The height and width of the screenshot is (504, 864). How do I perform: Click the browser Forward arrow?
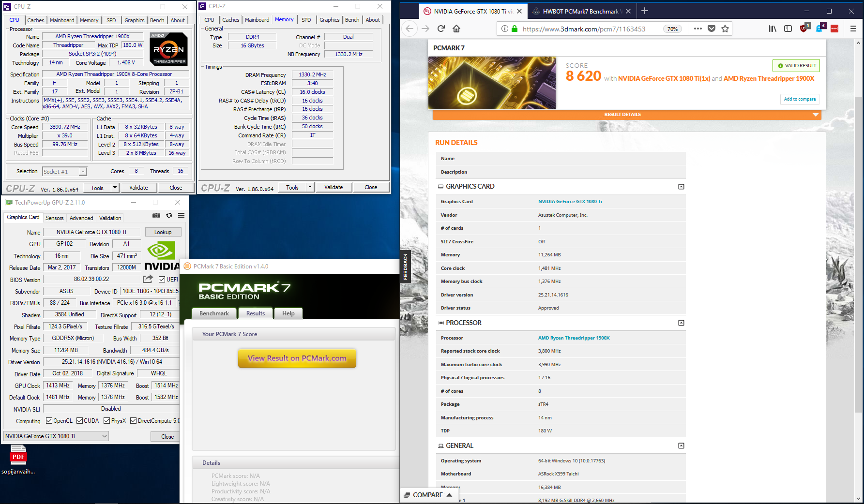(x=425, y=29)
